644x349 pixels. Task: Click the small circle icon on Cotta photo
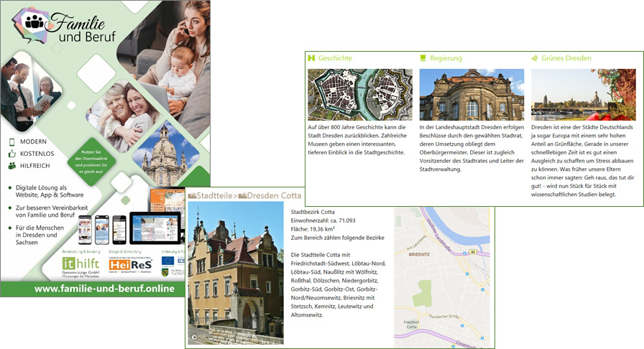point(193,336)
